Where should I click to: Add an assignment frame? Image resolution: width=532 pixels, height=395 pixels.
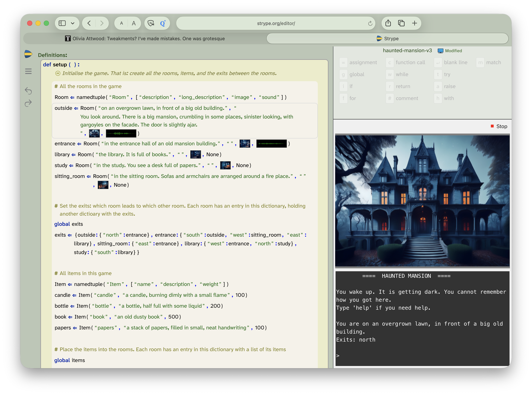pos(358,62)
